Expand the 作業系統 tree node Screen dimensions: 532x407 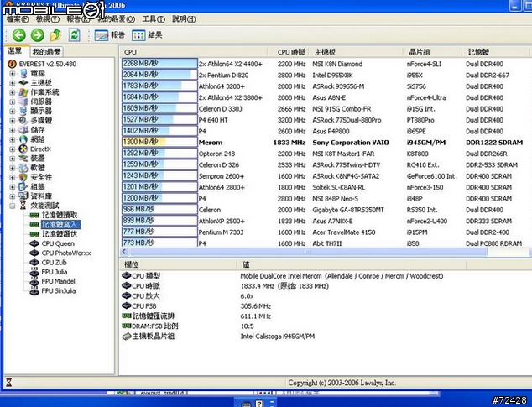[x=13, y=92]
